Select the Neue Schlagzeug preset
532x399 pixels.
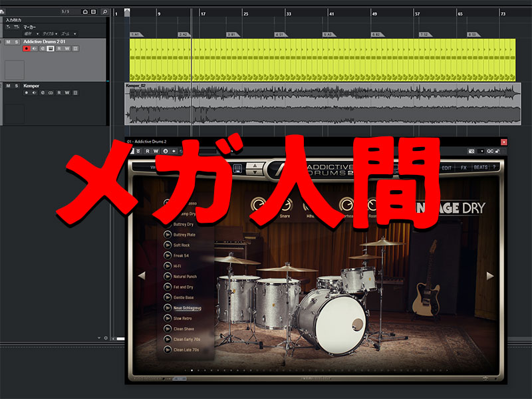187,308
